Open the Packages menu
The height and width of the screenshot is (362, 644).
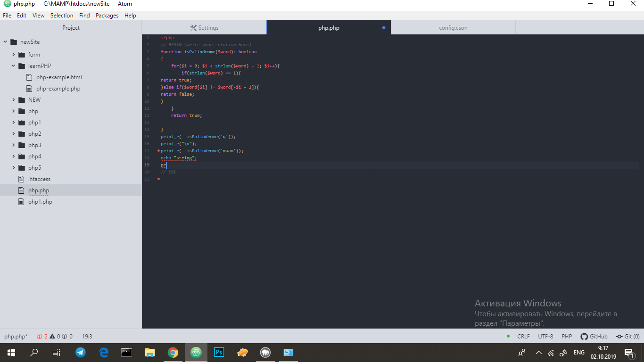(107, 16)
